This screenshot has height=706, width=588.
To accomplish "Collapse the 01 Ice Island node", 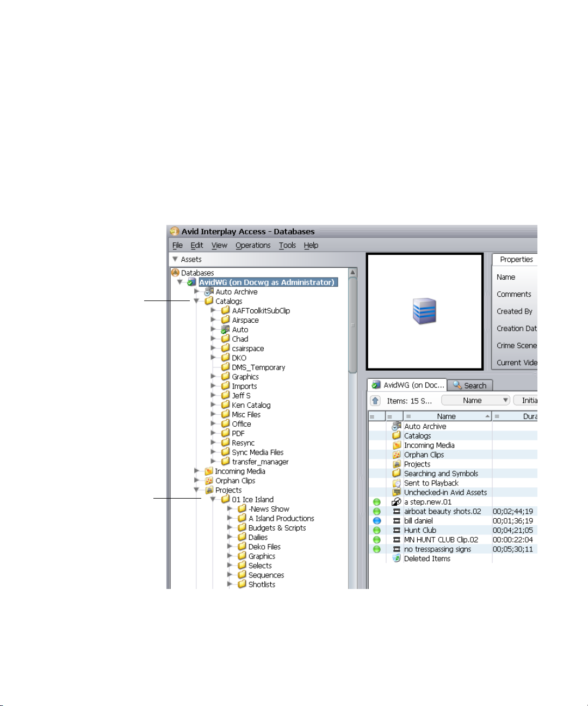I will point(213,499).
